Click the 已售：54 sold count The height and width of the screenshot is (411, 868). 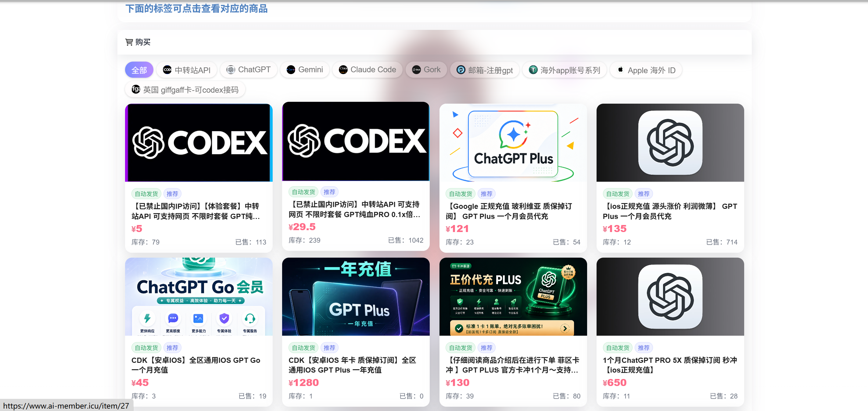point(567,242)
